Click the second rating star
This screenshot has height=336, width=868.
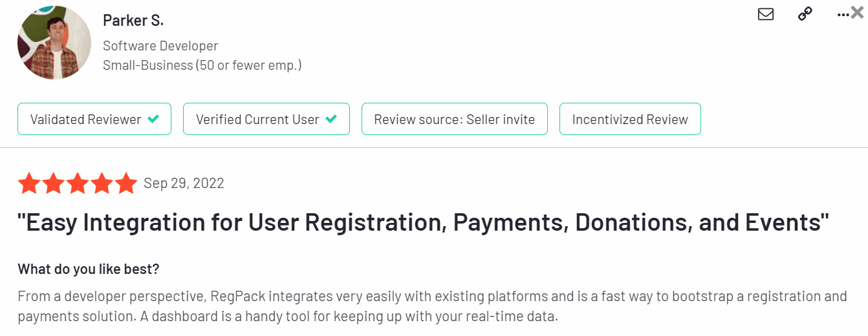coord(54,184)
